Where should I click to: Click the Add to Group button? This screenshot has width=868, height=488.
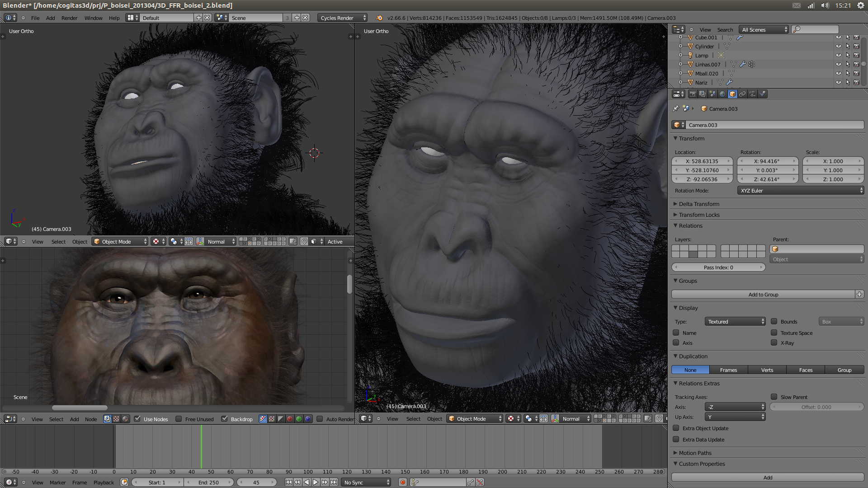pyautogui.click(x=763, y=294)
